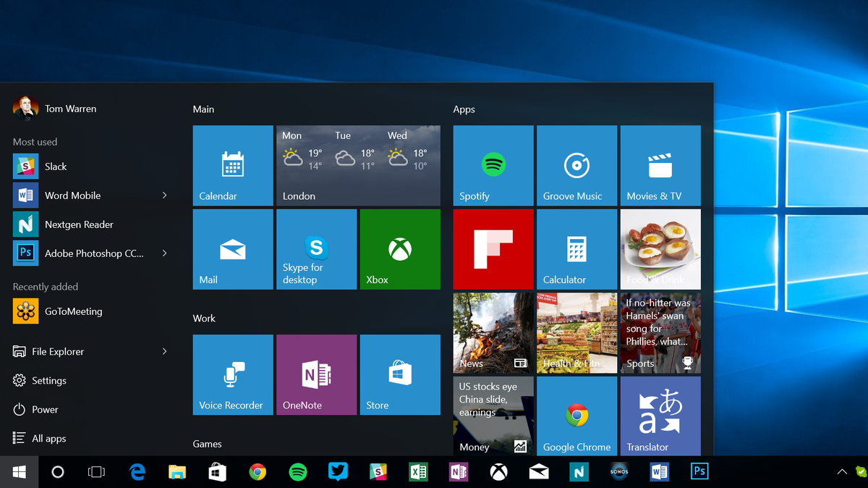Viewport: 868px width, 488px height.
Task: Expand Word Mobile jump list arrow
Action: (164, 195)
